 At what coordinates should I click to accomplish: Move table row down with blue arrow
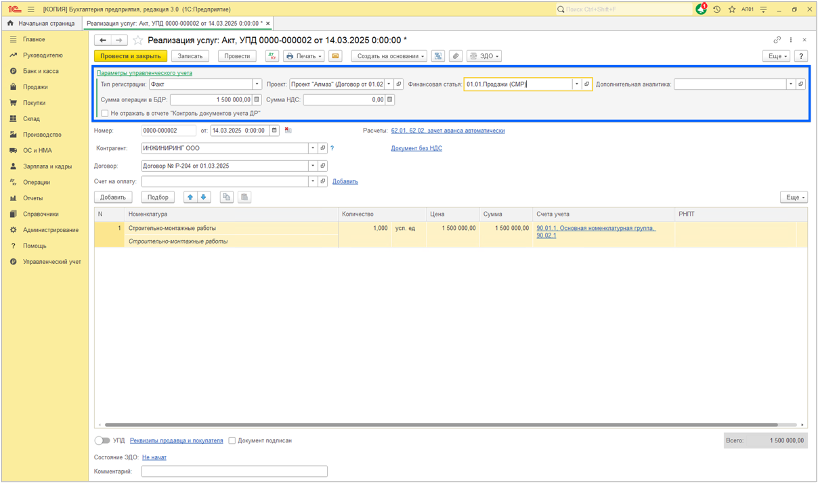tap(204, 197)
